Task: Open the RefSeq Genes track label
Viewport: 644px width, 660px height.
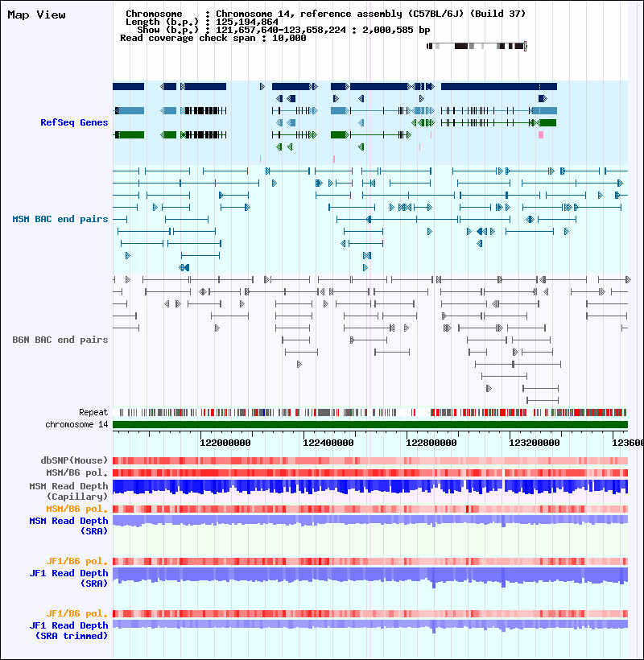Action: [74, 122]
